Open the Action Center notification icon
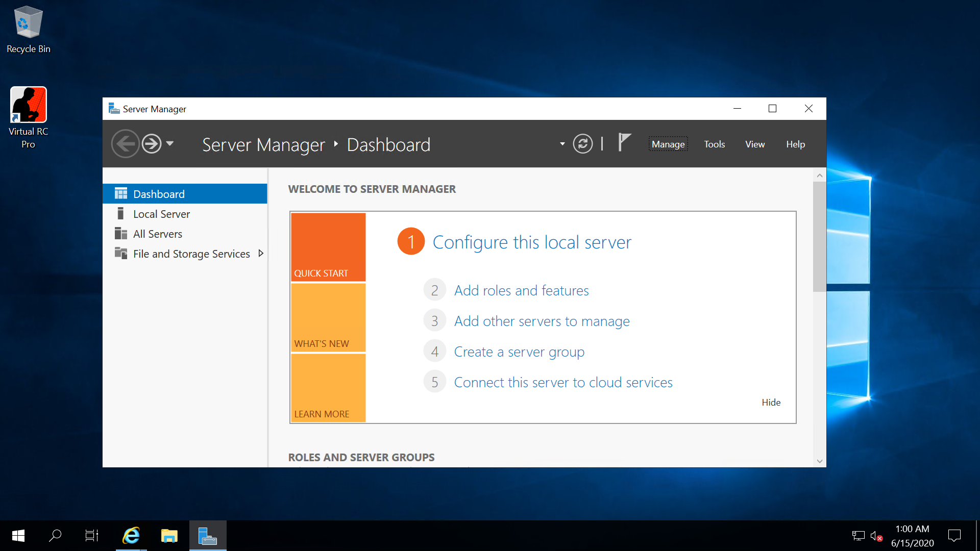The width and height of the screenshot is (980, 551). [954, 536]
